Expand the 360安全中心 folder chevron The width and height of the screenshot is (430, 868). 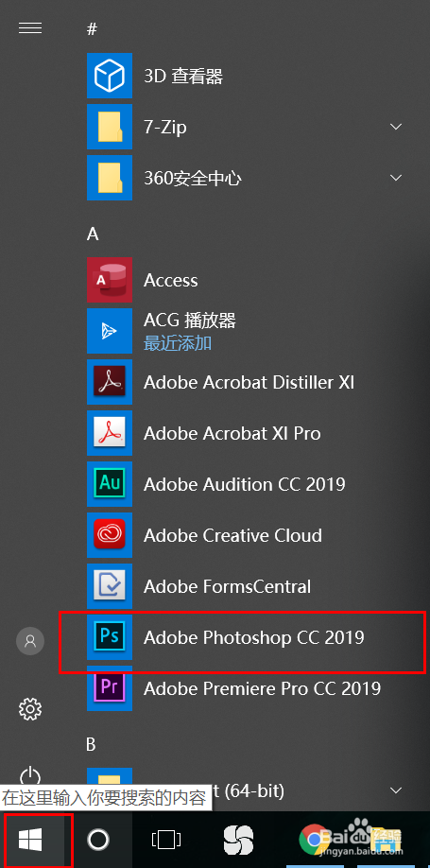(396, 178)
